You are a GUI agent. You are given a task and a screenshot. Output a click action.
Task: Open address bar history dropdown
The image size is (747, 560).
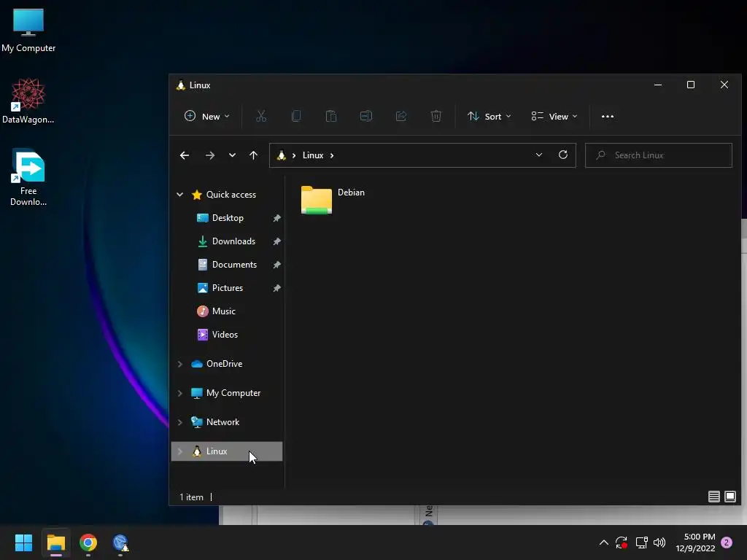tap(539, 155)
